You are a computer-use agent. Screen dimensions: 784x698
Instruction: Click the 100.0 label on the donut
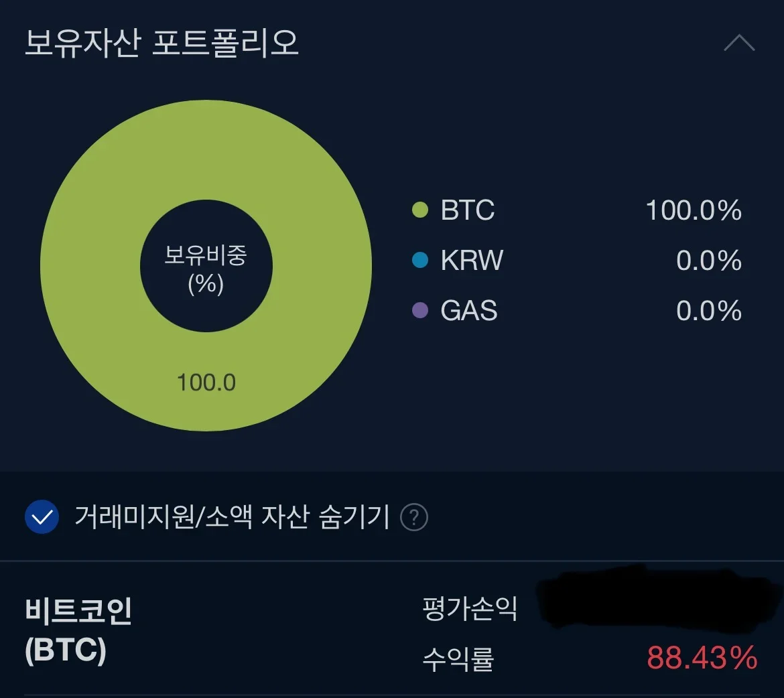click(x=206, y=382)
